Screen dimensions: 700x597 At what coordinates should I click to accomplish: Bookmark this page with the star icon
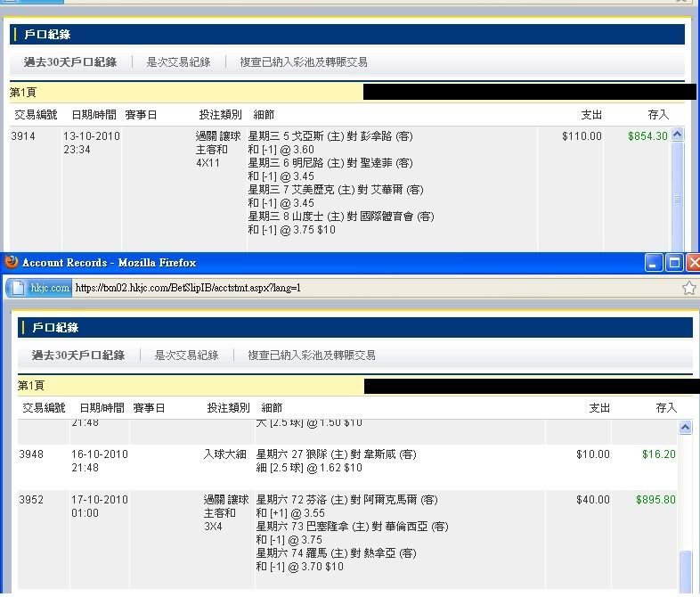688,288
